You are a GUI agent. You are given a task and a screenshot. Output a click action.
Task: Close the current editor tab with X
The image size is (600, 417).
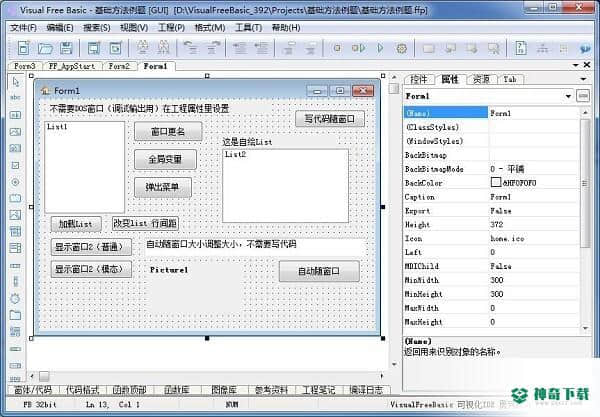(587, 65)
